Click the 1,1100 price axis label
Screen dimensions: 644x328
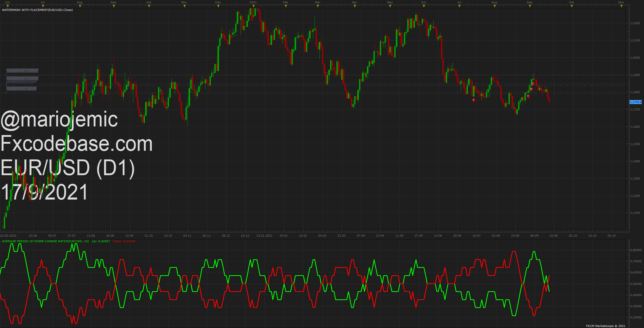635,213
